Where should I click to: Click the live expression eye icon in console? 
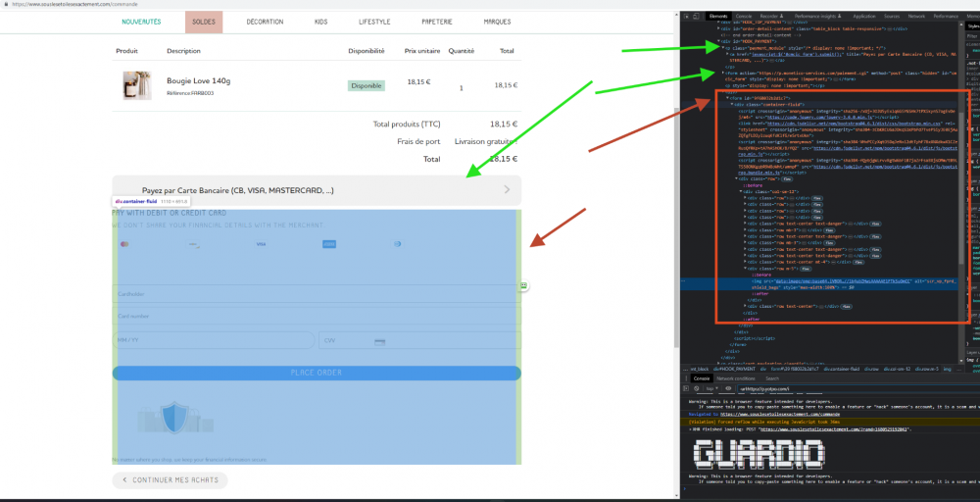pos(728,388)
